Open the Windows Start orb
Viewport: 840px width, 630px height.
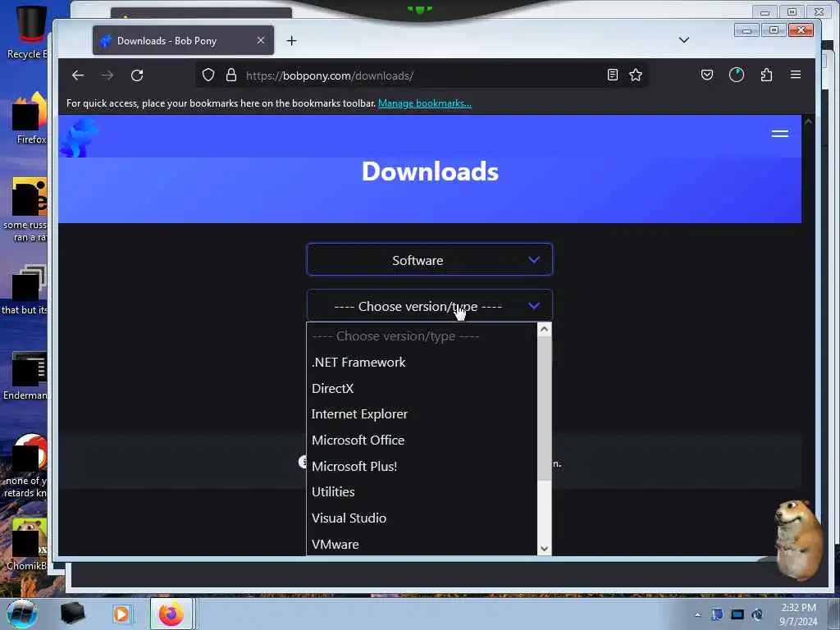(22, 614)
